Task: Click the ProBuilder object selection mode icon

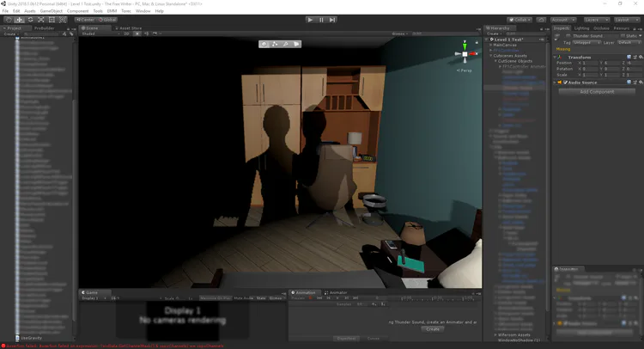Action: (264, 44)
